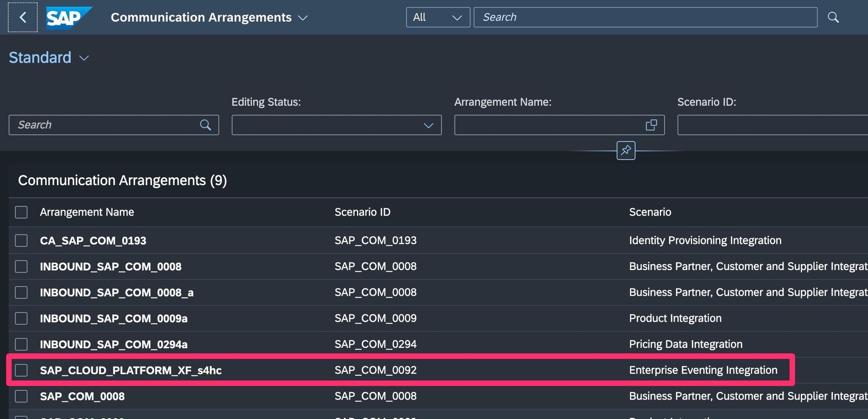
Task: Toggle the select-all checkbox in the table header
Action: coord(21,212)
